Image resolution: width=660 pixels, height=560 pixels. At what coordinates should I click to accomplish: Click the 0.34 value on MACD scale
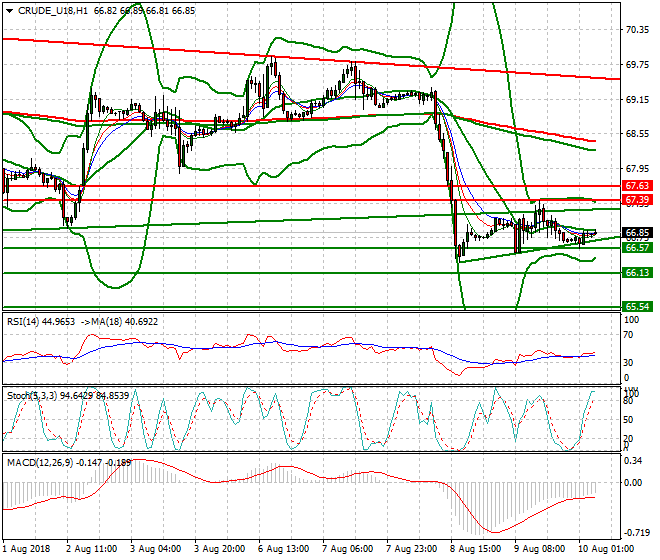(x=633, y=461)
